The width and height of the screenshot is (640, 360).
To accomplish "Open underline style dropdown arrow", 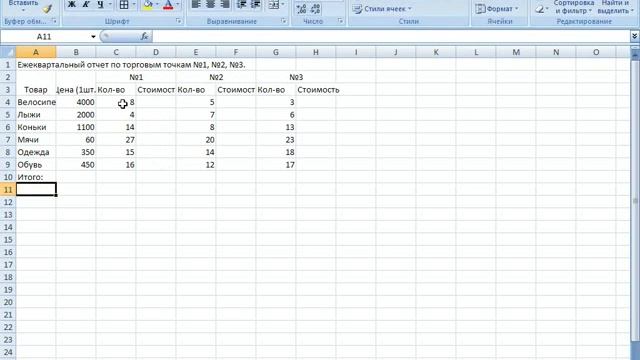I will (x=110, y=5).
